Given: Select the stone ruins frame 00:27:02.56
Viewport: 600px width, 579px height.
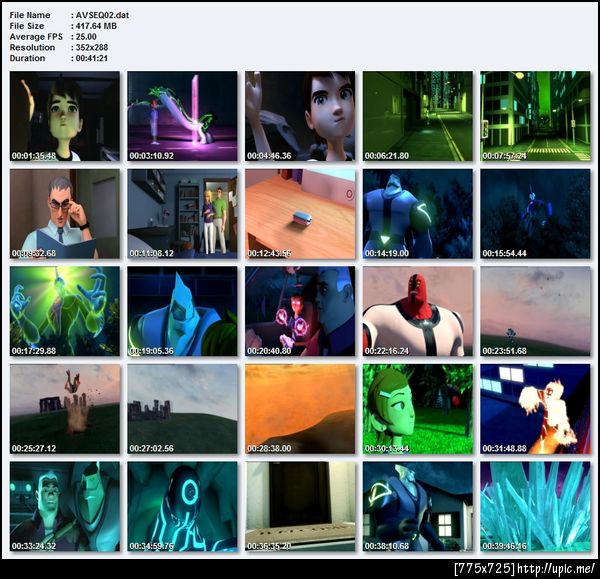Looking at the screenshot, I should [182, 409].
